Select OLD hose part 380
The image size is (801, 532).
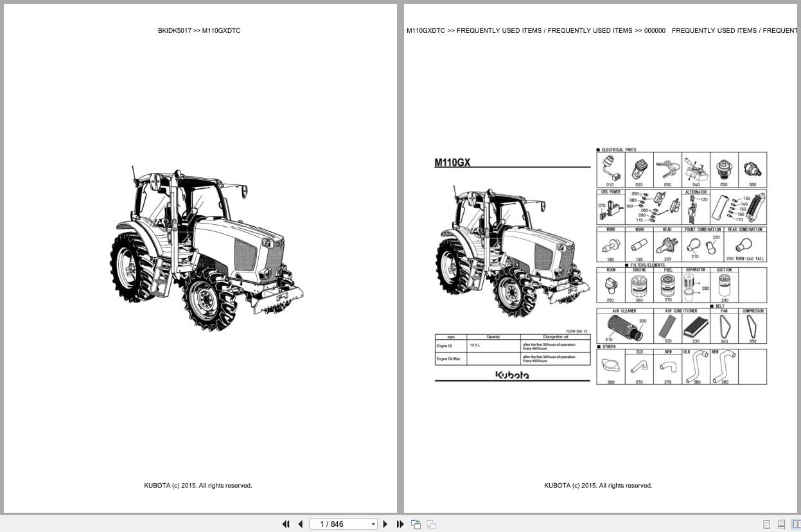[x=696, y=368]
